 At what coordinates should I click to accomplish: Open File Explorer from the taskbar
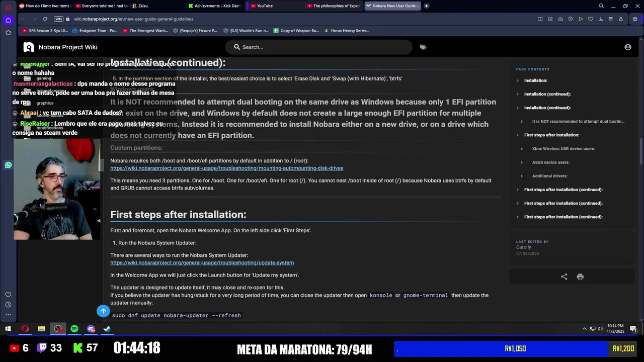coord(41,329)
